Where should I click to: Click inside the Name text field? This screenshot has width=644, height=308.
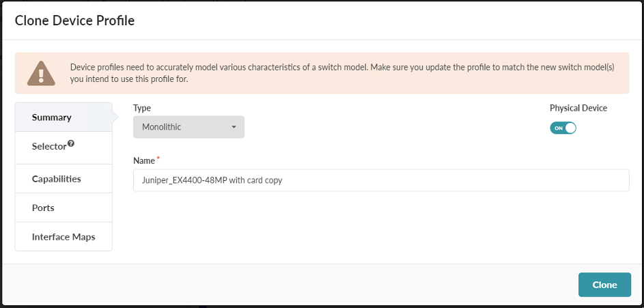coord(380,181)
